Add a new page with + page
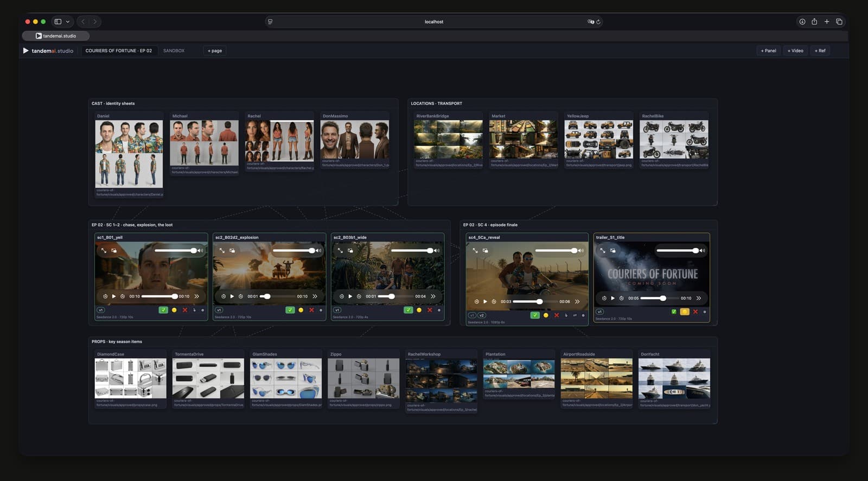Image resolution: width=868 pixels, height=481 pixels. pyautogui.click(x=215, y=50)
